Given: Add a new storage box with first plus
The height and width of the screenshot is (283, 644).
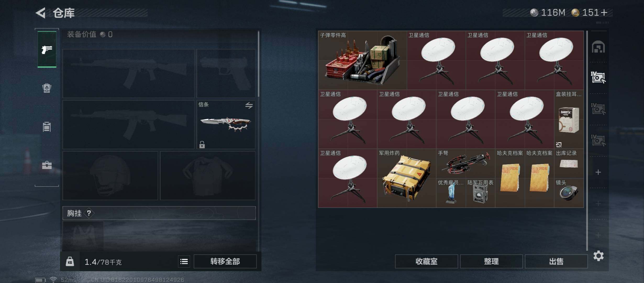Looking at the screenshot, I should 598,172.
